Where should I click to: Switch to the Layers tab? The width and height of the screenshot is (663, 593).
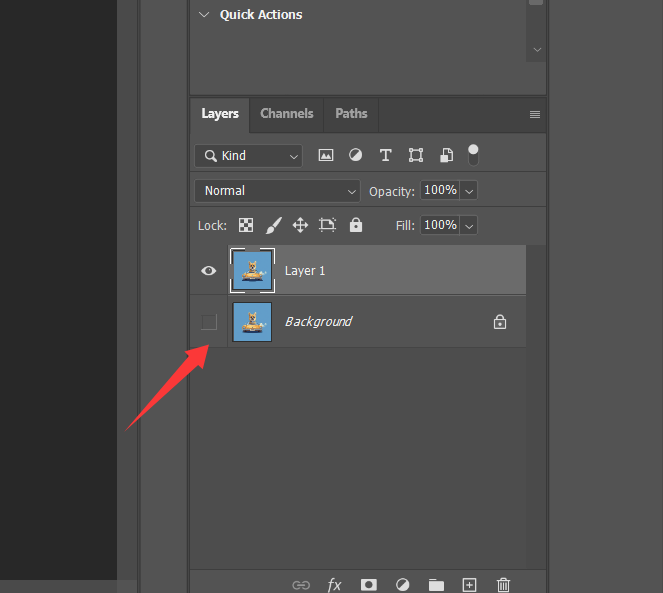pos(220,114)
